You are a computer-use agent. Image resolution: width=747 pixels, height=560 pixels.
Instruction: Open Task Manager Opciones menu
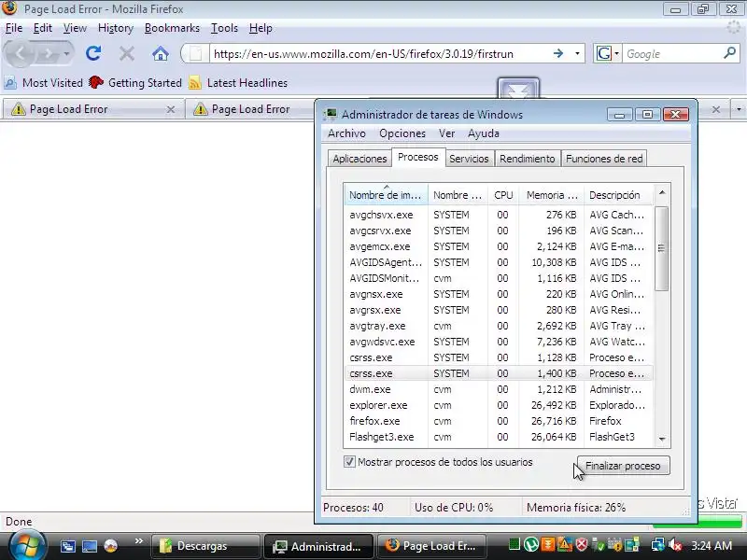[402, 133]
